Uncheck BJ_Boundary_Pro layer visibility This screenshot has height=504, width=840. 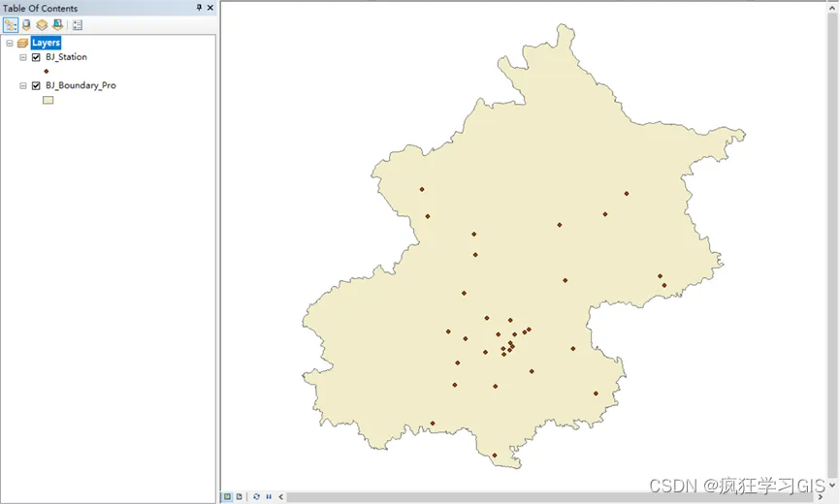36,85
